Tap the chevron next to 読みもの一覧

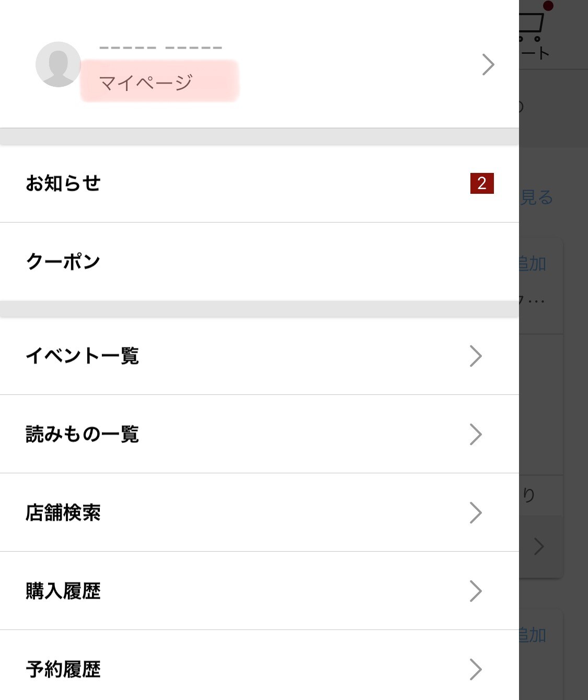pos(475,434)
